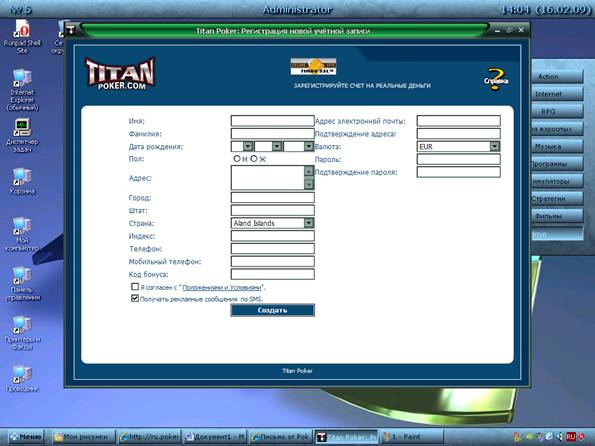The height and width of the screenshot is (446, 595).
Task: Switch to Мои рисунки taskbar window
Action: click(84, 437)
